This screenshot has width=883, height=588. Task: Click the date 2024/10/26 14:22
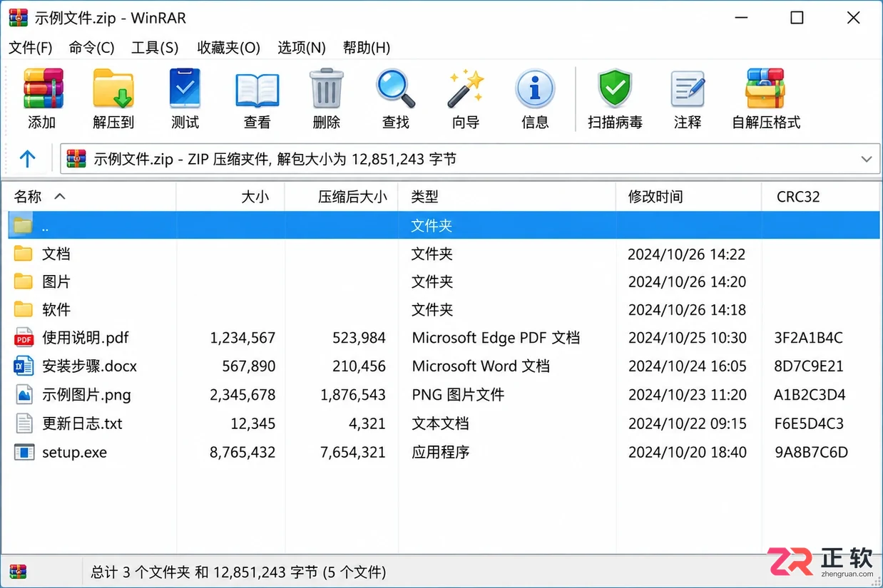click(x=686, y=254)
